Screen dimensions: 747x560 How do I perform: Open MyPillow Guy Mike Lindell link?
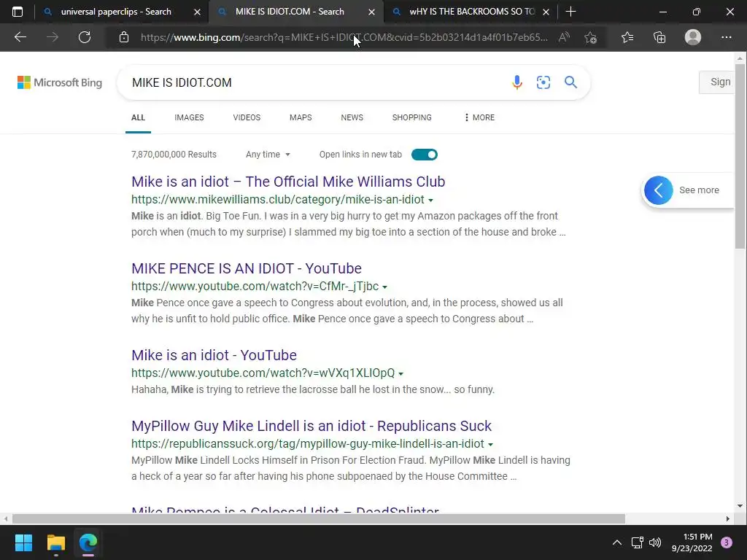311,426
